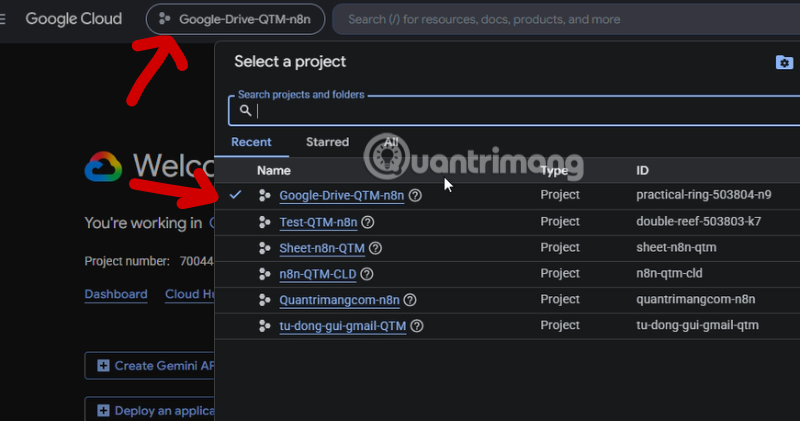Click the ID practical-ring-503804-n9
The height and width of the screenshot is (421, 800).
pyautogui.click(x=704, y=195)
